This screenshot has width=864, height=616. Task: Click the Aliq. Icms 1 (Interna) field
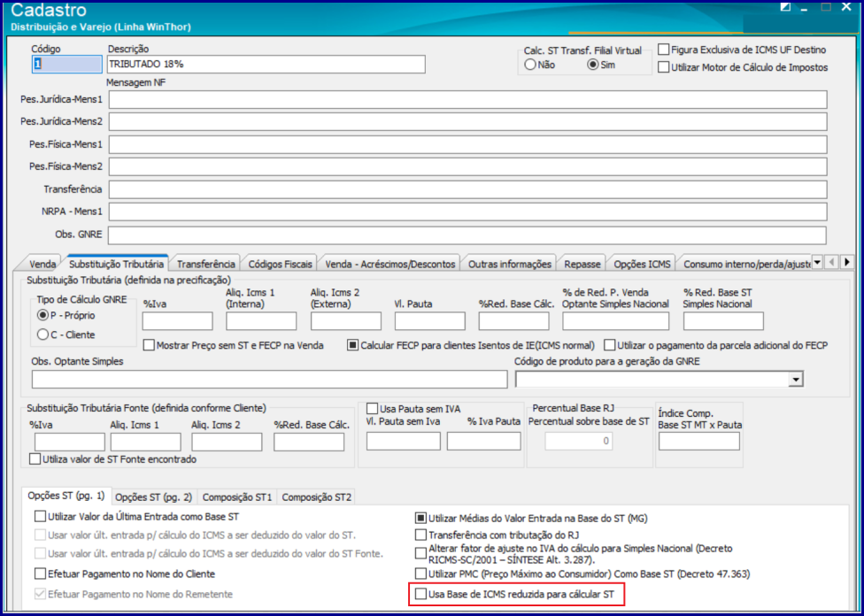261,320
